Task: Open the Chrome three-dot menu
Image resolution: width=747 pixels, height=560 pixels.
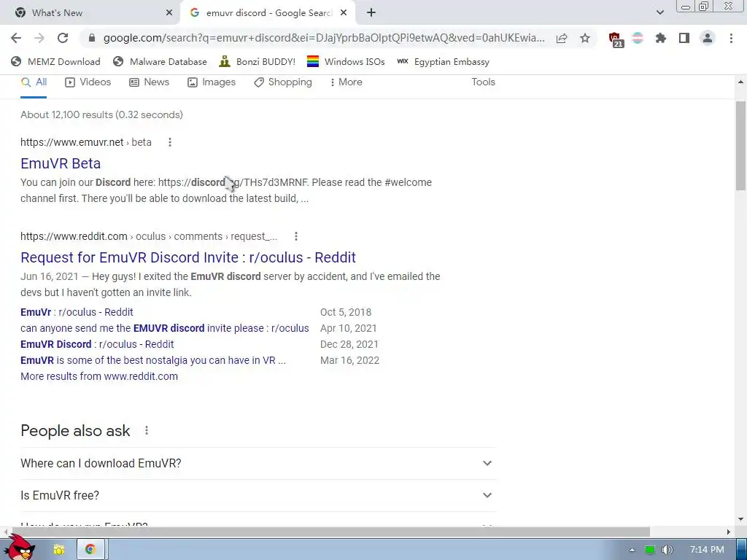Action: (731, 38)
